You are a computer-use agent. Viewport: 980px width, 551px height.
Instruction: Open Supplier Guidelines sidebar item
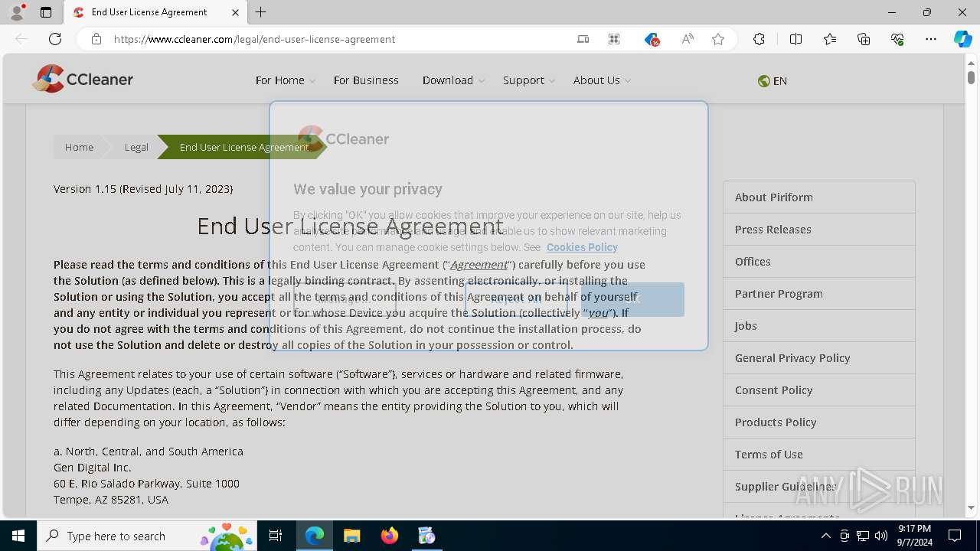[x=819, y=487]
